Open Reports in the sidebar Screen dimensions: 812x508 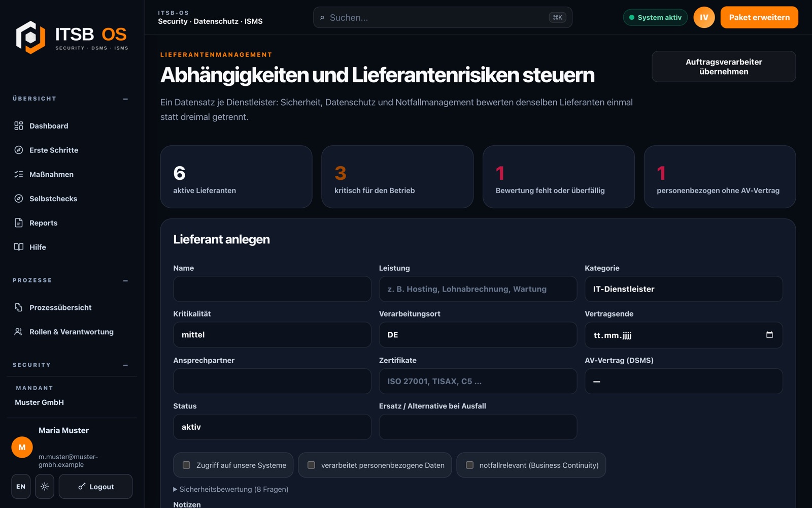[x=71, y=223]
